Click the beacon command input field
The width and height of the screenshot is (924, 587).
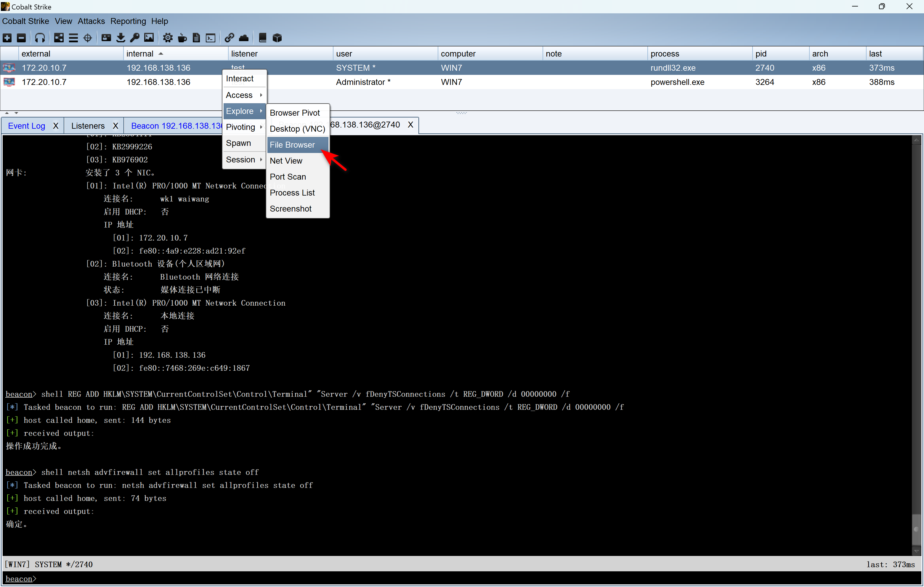[461, 578]
